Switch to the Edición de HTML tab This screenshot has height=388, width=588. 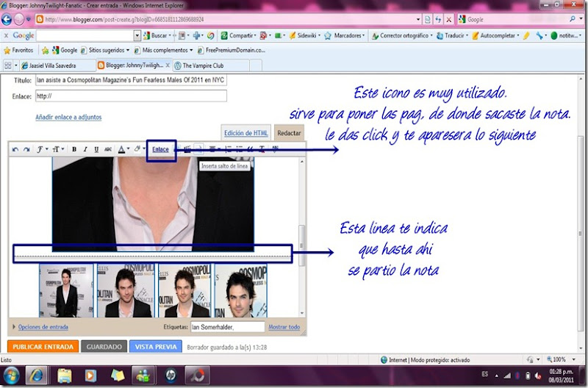(246, 133)
